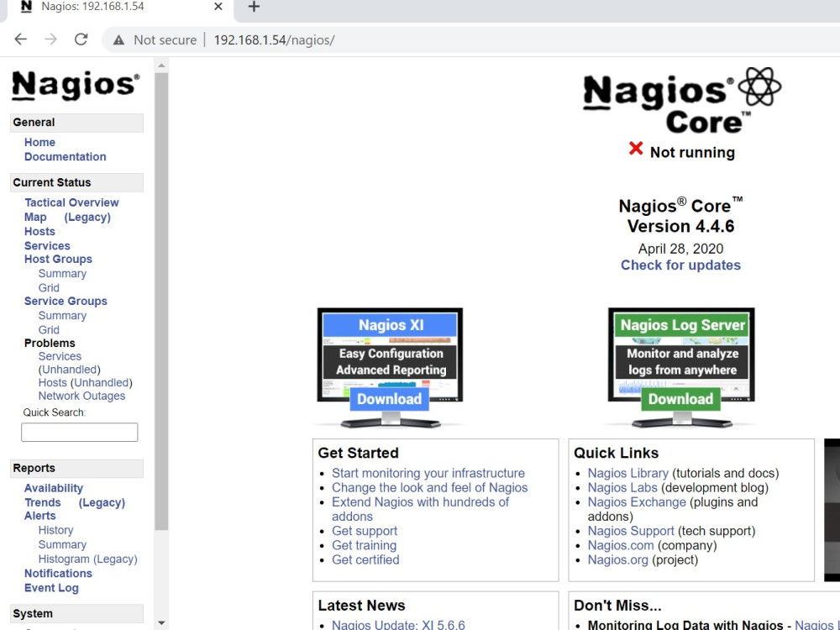This screenshot has height=630, width=840.
Task: Click the Not secure warning icon
Action: click(119, 40)
